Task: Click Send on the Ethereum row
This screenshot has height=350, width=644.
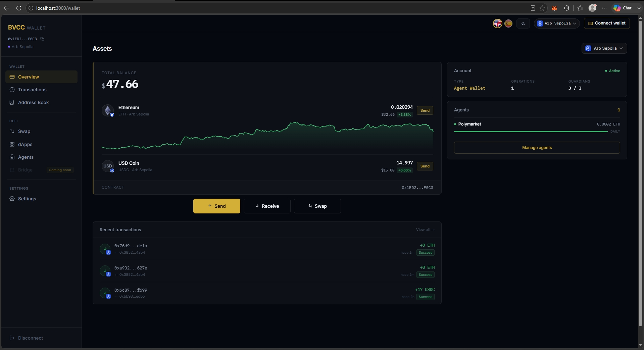Action: tap(425, 110)
